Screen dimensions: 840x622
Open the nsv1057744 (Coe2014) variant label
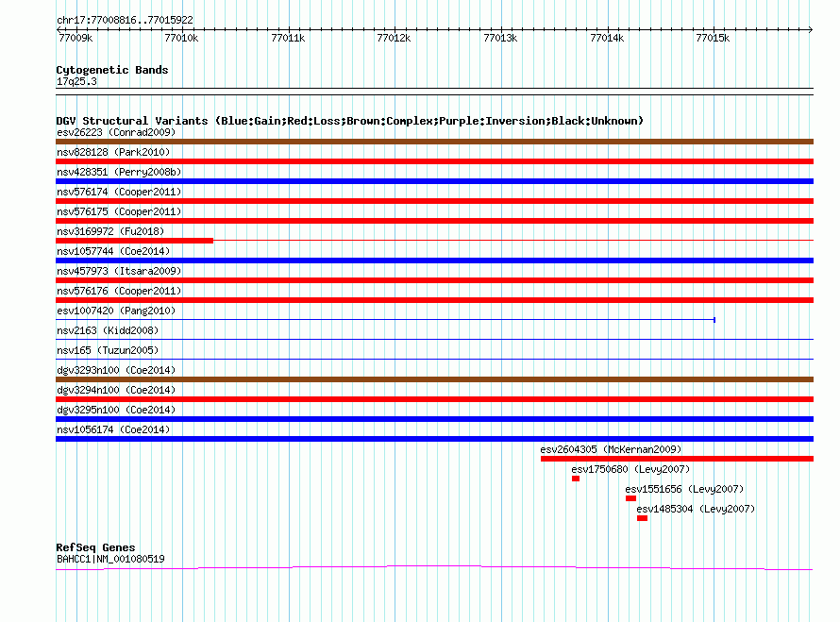click(112, 251)
